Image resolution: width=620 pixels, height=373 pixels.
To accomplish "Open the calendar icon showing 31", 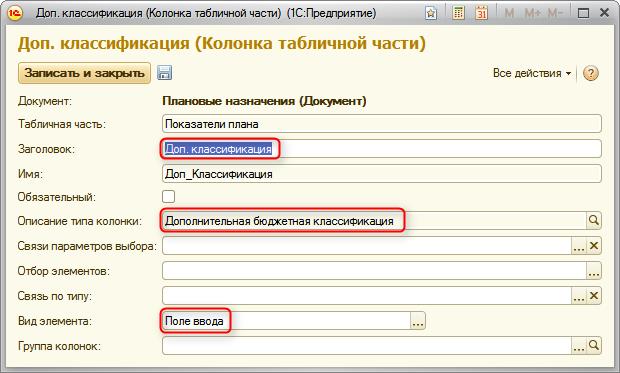I will click(x=481, y=13).
